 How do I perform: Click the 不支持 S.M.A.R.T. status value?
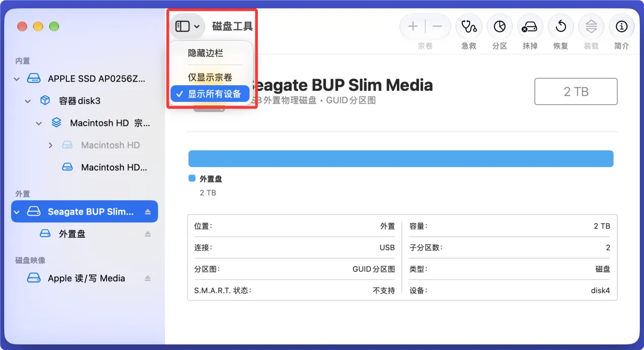(384, 291)
